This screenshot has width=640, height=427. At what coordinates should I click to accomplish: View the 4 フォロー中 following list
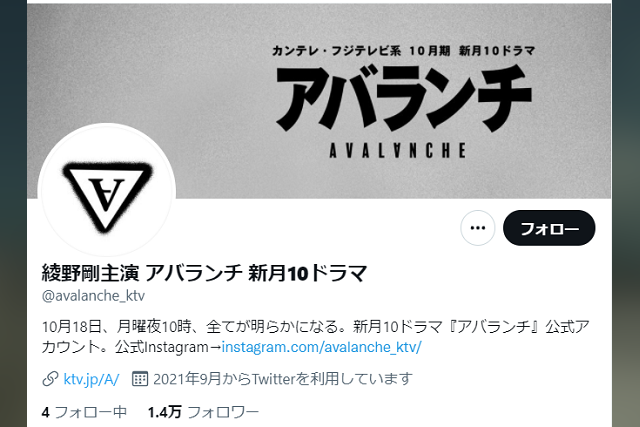[x=84, y=412]
